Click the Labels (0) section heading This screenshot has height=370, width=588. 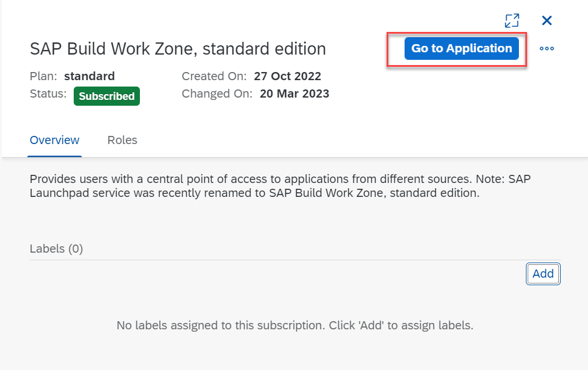coord(56,249)
